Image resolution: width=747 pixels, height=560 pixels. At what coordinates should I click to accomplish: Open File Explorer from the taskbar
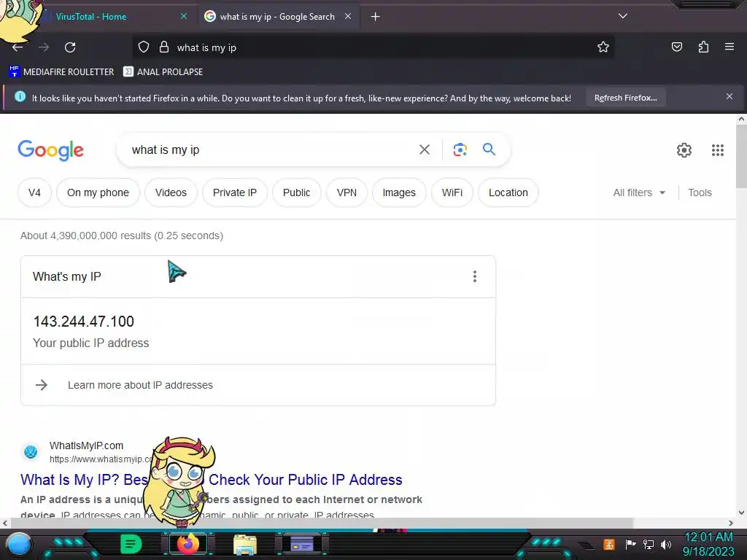(x=245, y=545)
